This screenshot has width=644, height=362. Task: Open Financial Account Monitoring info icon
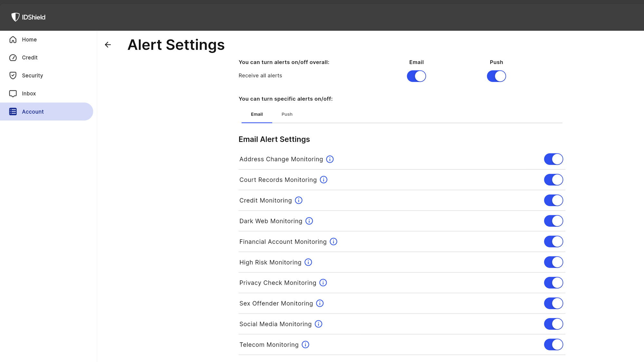333,242
